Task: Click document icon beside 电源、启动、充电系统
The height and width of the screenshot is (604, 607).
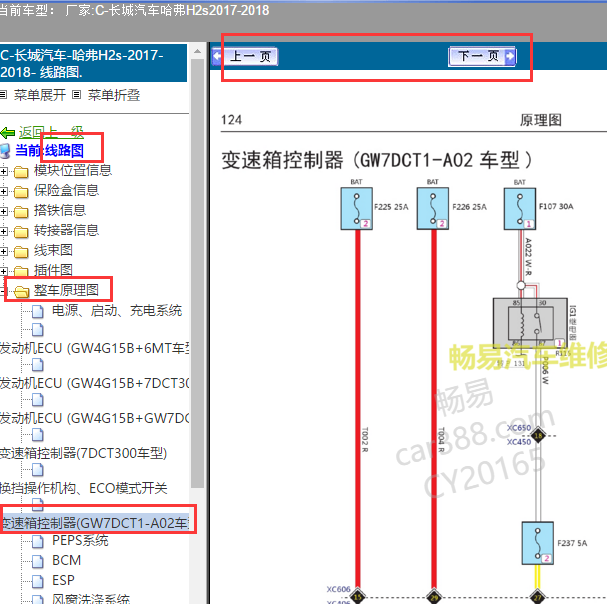Action: 38,311
